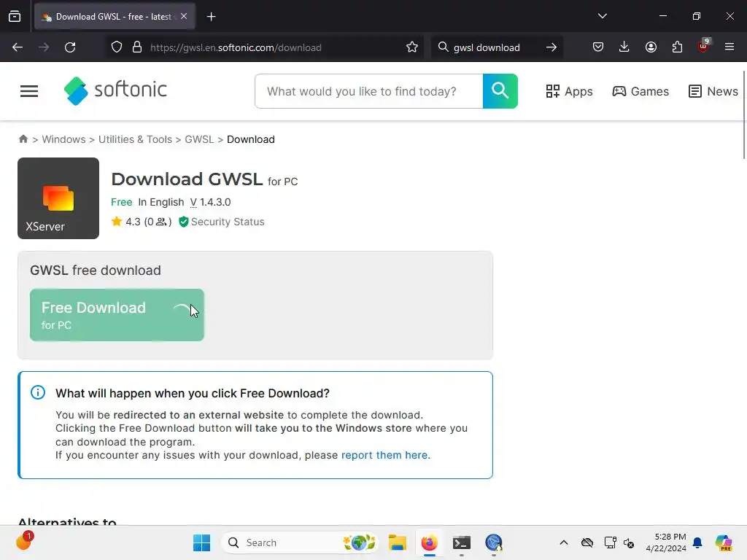Open the News section

point(713,91)
